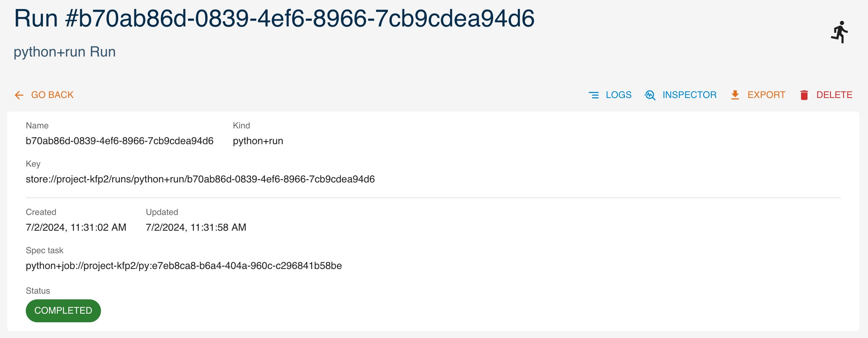The image size is (868, 338).
Task: Go back to the runs list
Action: [52, 95]
